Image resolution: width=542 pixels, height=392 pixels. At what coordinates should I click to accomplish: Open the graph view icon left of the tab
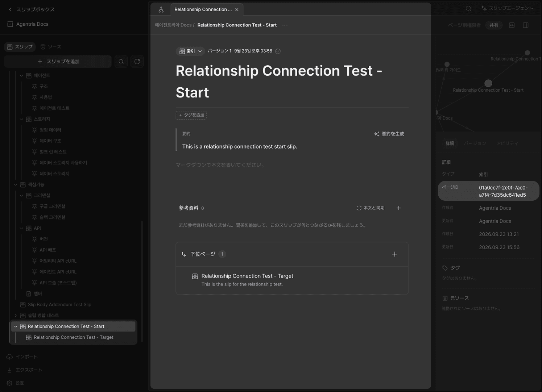pyautogui.click(x=161, y=10)
